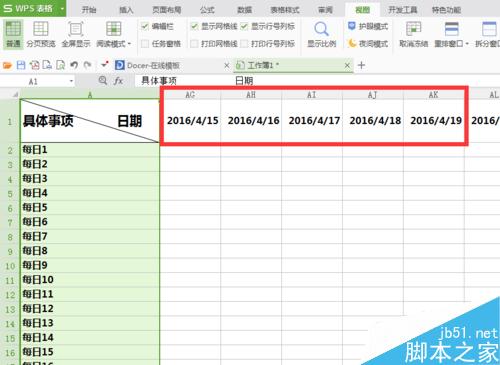Turn on Reading Mode (阅读模式) icon
The width and height of the screenshot is (500, 365).
[113, 29]
